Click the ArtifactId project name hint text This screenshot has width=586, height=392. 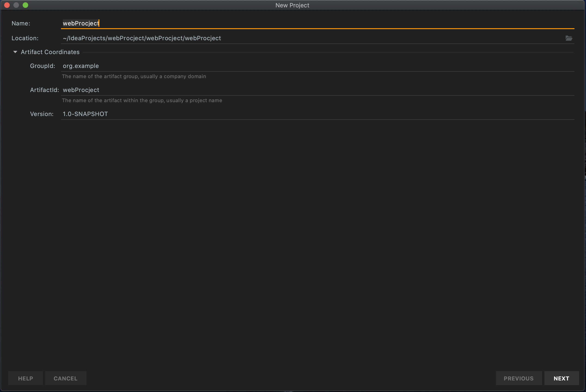[142, 101]
